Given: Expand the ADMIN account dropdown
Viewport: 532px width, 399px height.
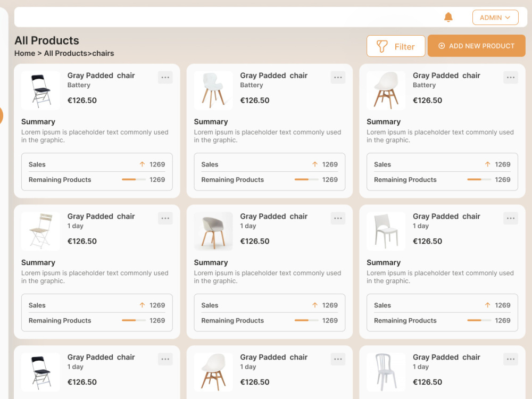Looking at the screenshot, I should click(495, 18).
